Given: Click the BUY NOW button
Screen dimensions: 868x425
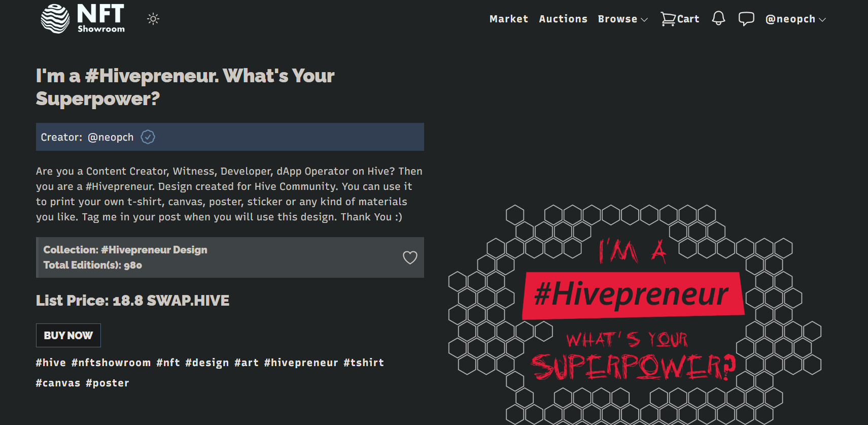Looking at the screenshot, I should [68, 335].
